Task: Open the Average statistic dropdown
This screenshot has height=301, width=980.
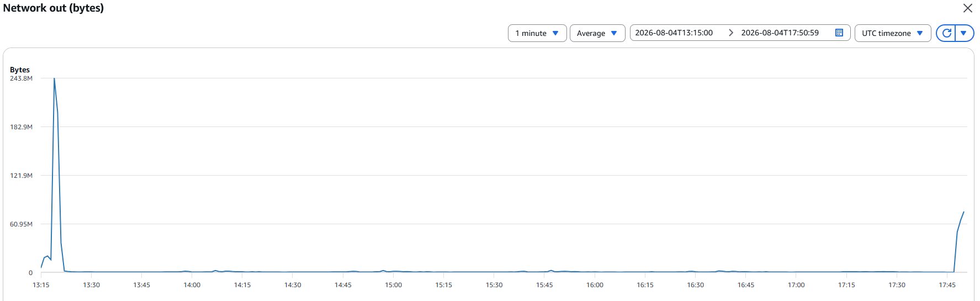Action: click(597, 33)
